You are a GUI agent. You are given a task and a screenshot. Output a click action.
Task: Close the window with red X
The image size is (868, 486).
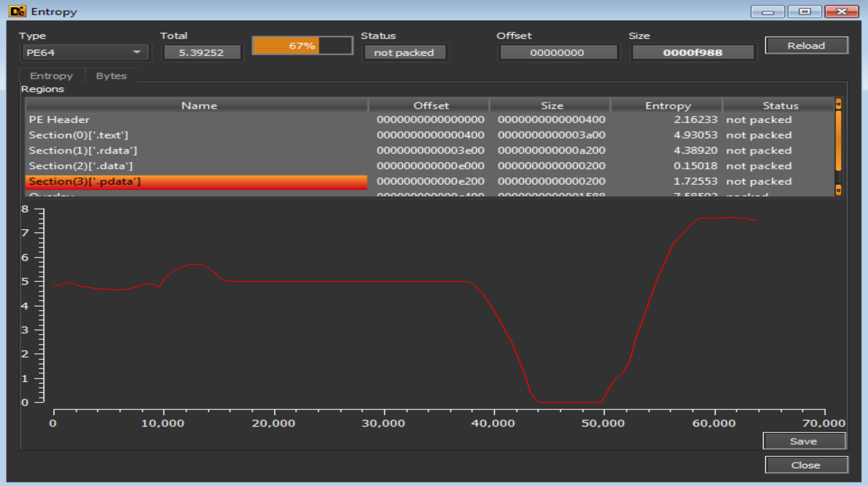pos(842,12)
